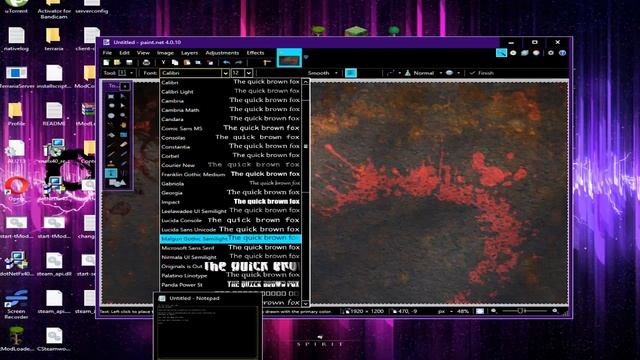Toggle the Tools window button
Image resolution: width=640 pixels, height=360 pixels.
(x=501, y=53)
